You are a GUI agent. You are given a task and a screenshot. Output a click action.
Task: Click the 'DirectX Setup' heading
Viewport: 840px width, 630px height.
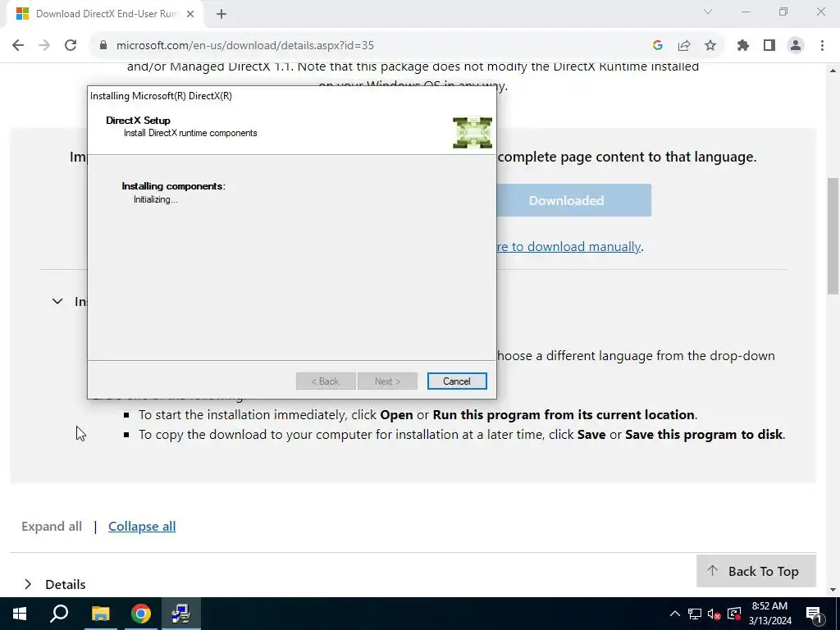[138, 121]
